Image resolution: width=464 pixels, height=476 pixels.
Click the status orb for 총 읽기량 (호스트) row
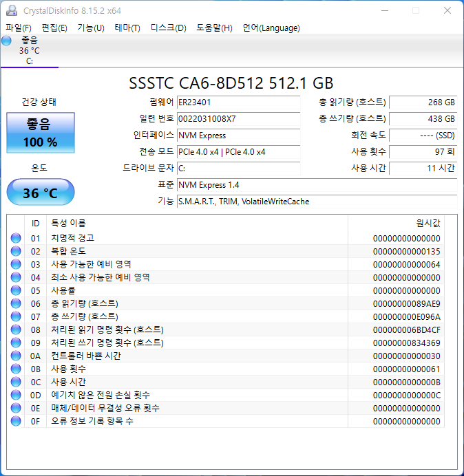(16, 303)
